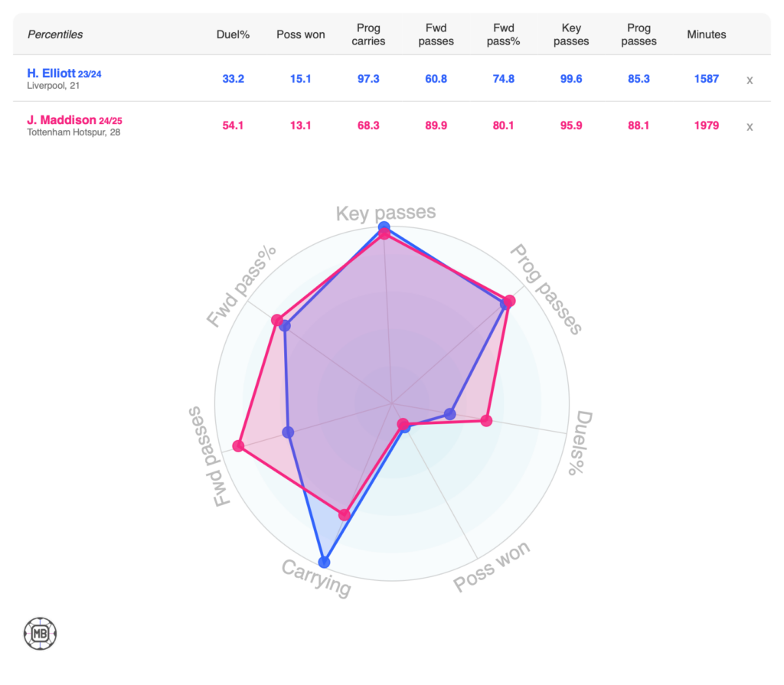Click the Carrying radar axis label
The width and height of the screenshot is (784, 685).
[x=316, y=578]
